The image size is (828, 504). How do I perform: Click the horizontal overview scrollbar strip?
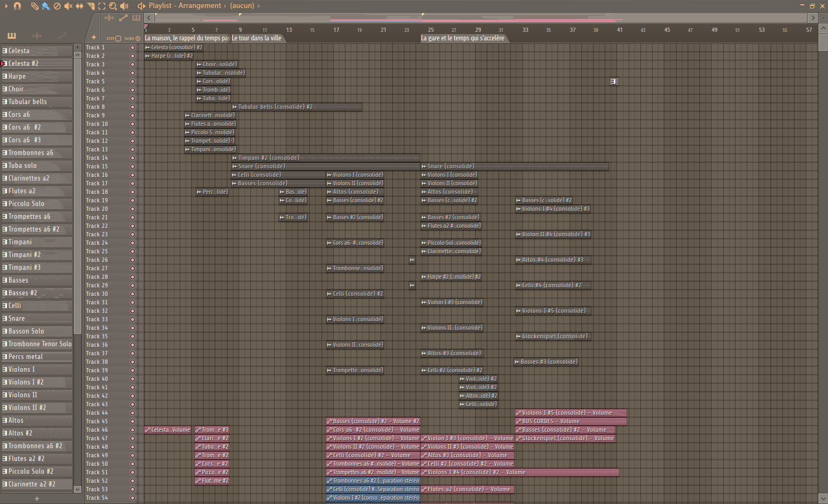click(481, 18)
